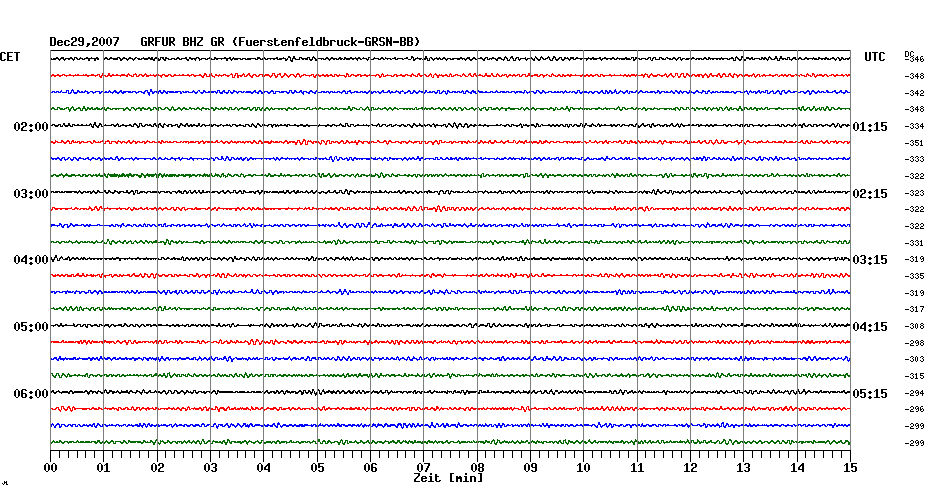Select minute tick label 15 on axis
Viewport: 930px width, 494px height.
tap(850, 468)
